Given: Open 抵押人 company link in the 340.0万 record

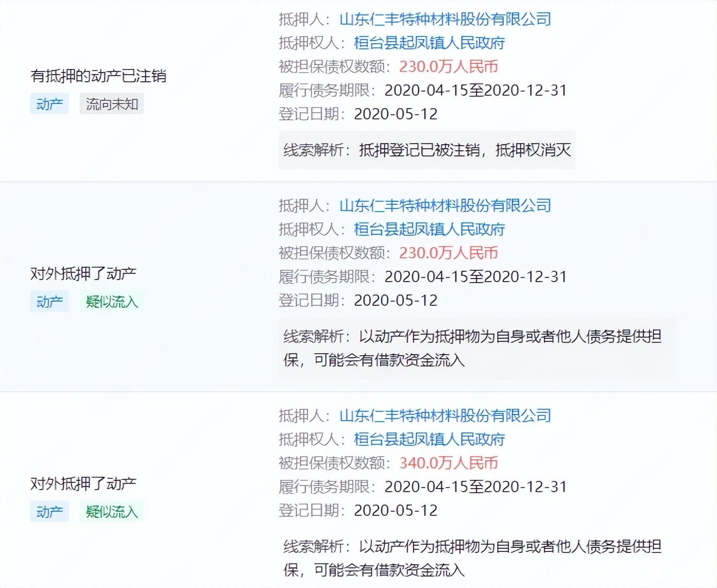Looking at the screenshot, I should tap(446, 416).
